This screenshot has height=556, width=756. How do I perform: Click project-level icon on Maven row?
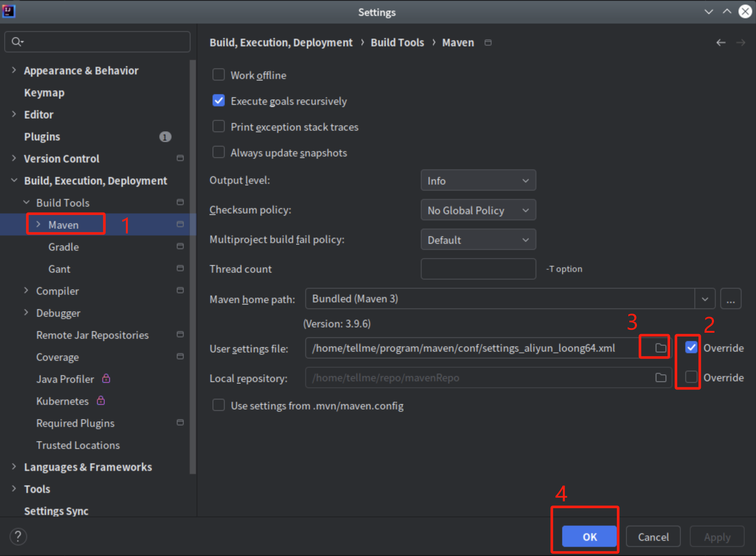180,224
